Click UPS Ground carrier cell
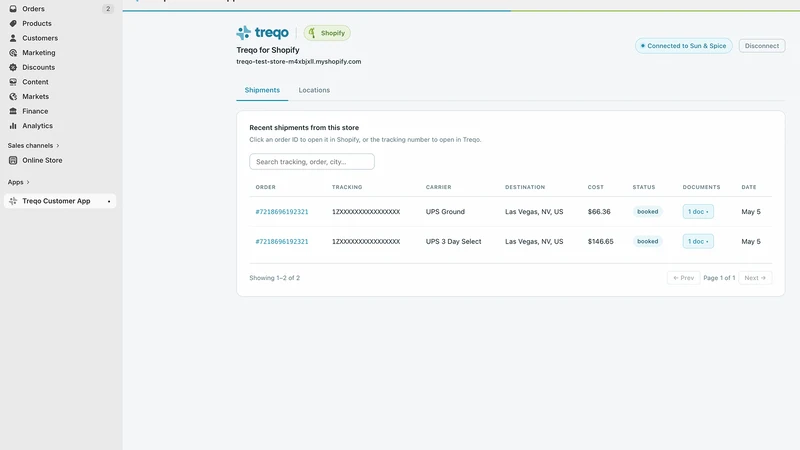800x450 pixels. [445, 212]
